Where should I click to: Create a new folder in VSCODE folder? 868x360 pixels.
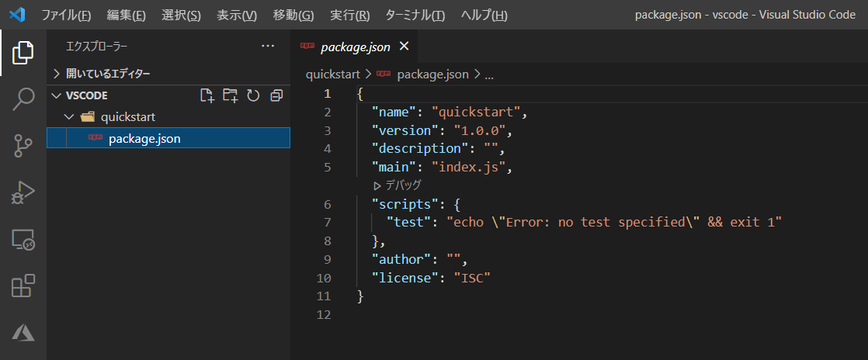coord(231,95)
